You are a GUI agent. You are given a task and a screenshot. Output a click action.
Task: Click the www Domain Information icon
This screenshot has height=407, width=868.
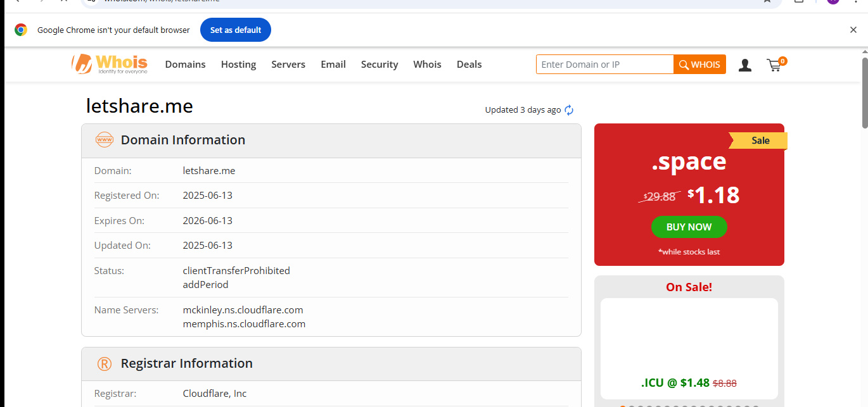[x=104, y=140]
